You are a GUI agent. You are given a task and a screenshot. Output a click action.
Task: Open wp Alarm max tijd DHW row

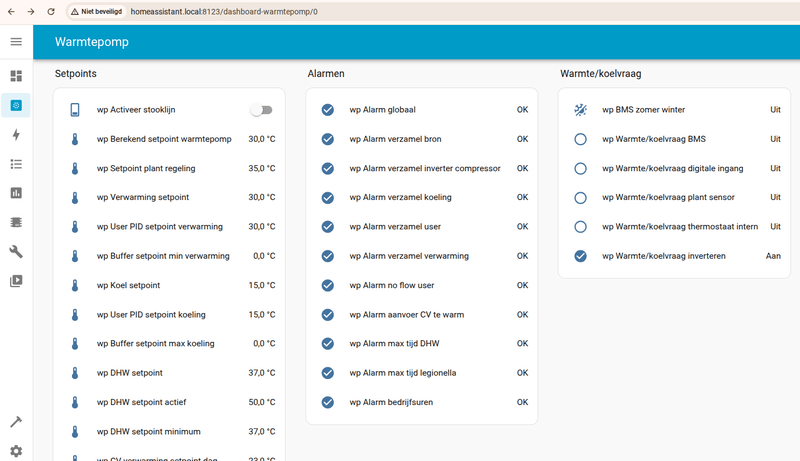coord(422,344)
